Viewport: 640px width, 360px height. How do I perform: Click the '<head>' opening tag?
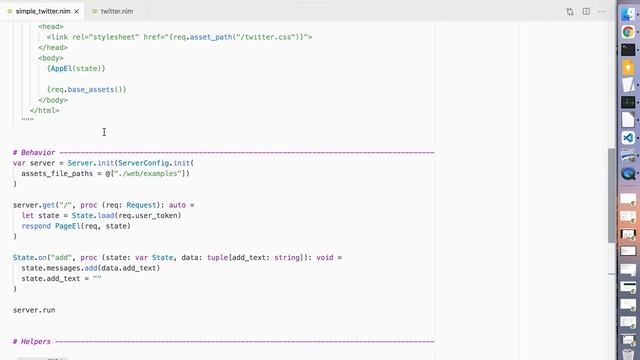(51, 27)
